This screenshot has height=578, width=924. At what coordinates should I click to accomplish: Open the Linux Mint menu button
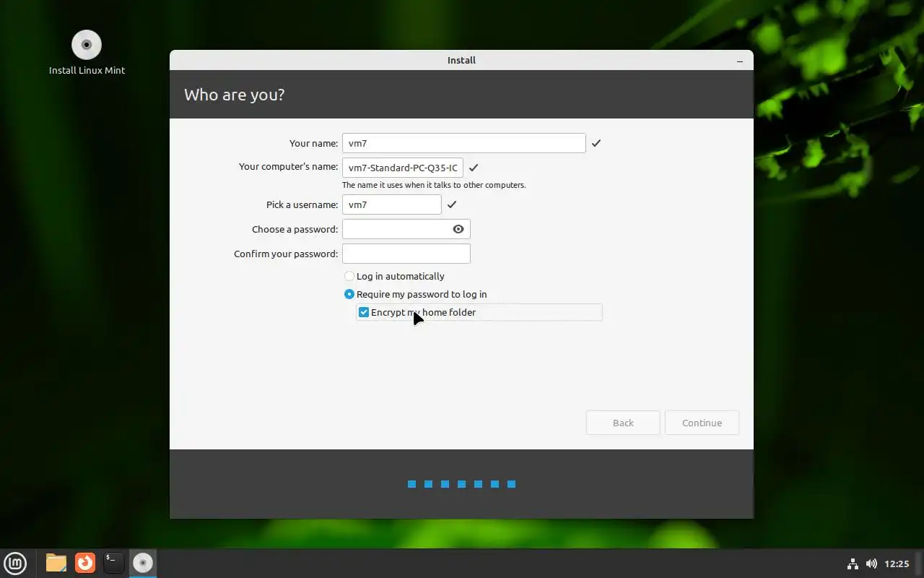click(15, 563)
